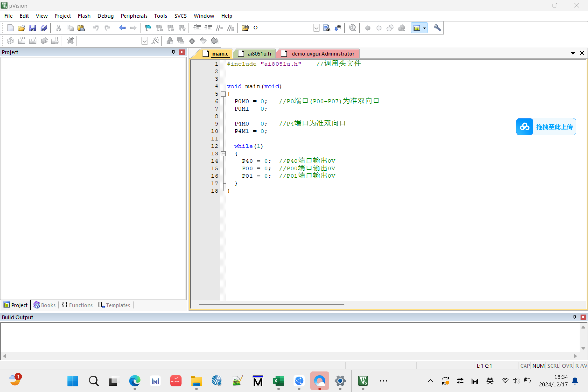Click the Redo arrow icon

(107, 28)
